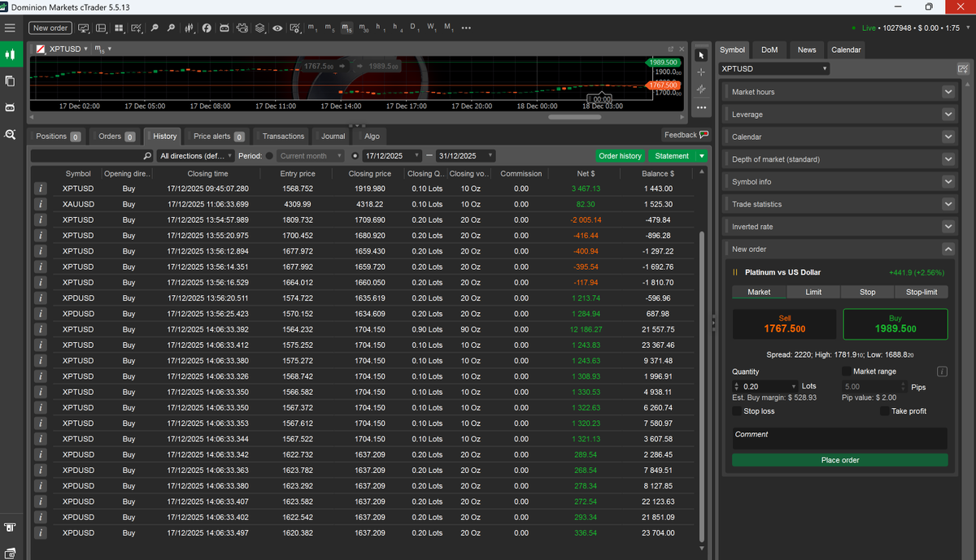Click inside the Comment input field
This screenshot has width=976, height=560.
tap(839, 437)
